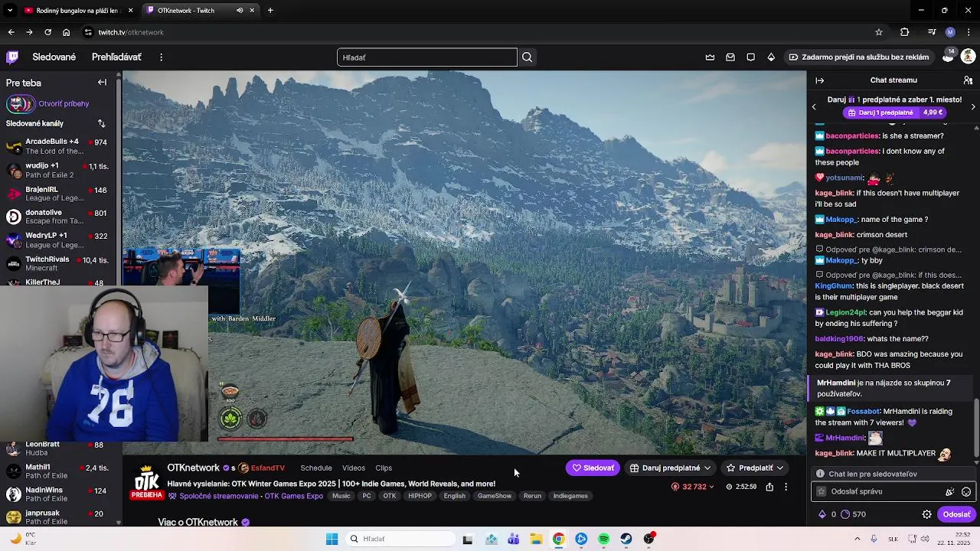Image resolution: width=980 pixels, height=551 pixels.
Task: Open browser extensions puzzle icon
Action: [x=904, y=32]
